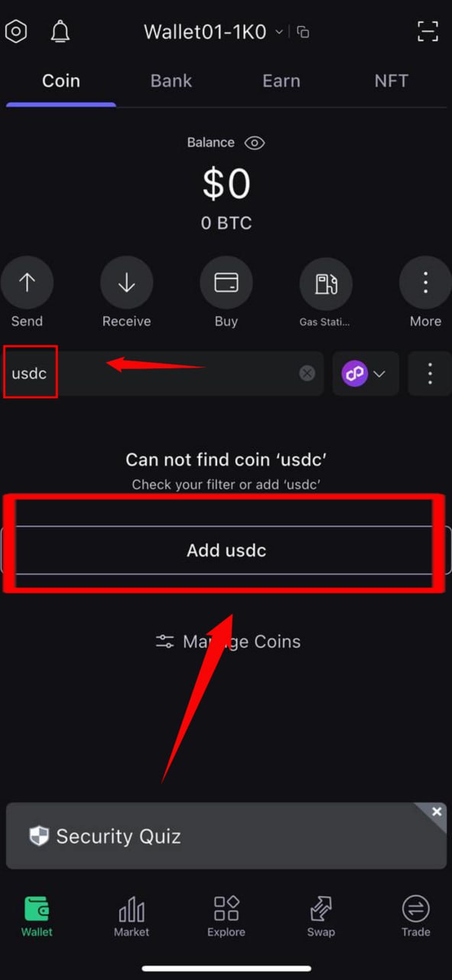
Task: Open the QR scan icon
Action: click(428, 31)
